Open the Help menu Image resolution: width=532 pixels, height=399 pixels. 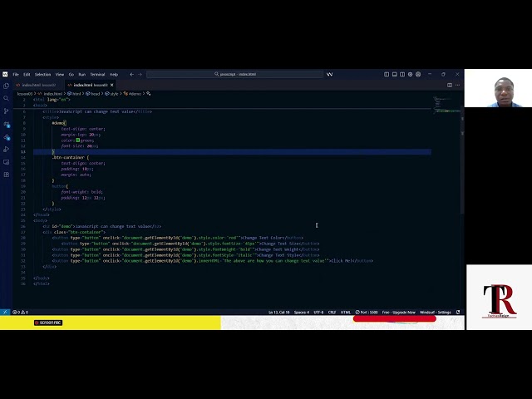pos(114,74)
